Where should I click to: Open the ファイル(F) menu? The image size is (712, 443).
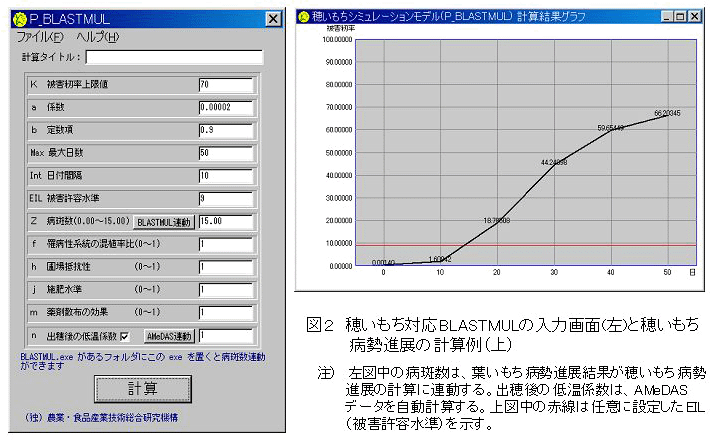coord(40,37)
